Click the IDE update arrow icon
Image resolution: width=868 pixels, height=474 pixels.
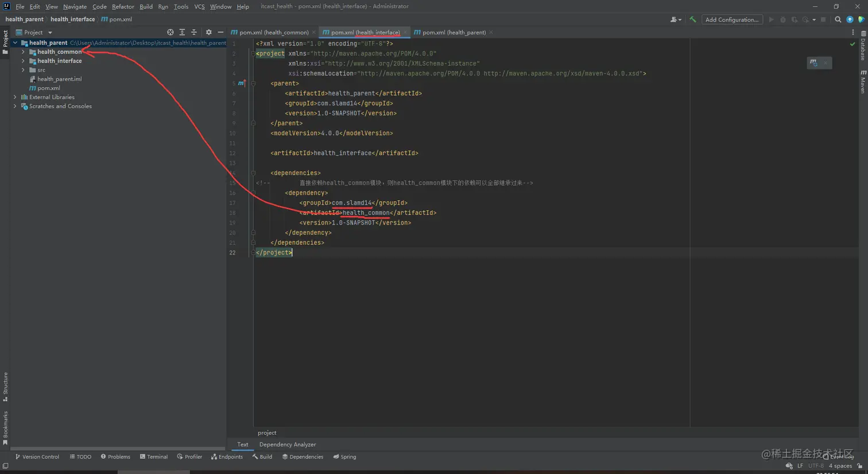click(850, 20)
